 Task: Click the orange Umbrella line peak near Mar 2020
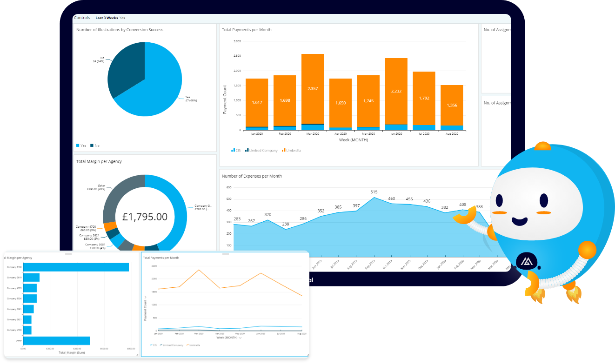(199, 270)
